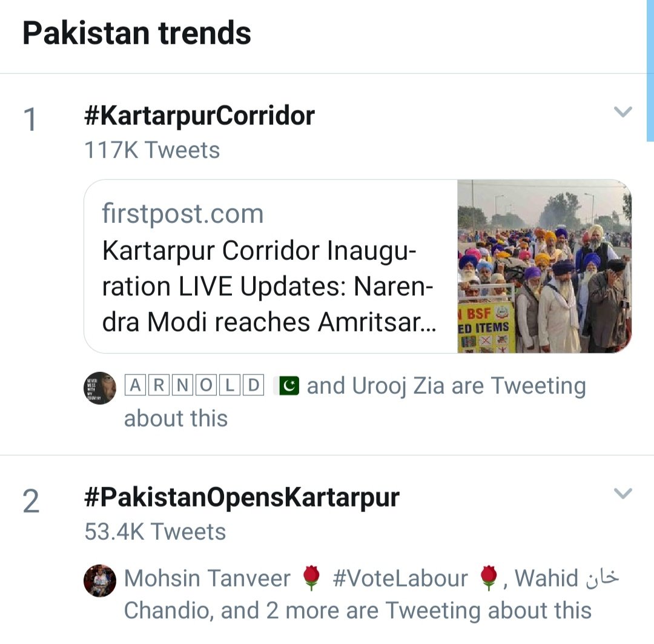This screenshot has height=644, width=654.
Task: Click the first rose emoji after Mohsin Tanveer
Action: pos(310,578)
